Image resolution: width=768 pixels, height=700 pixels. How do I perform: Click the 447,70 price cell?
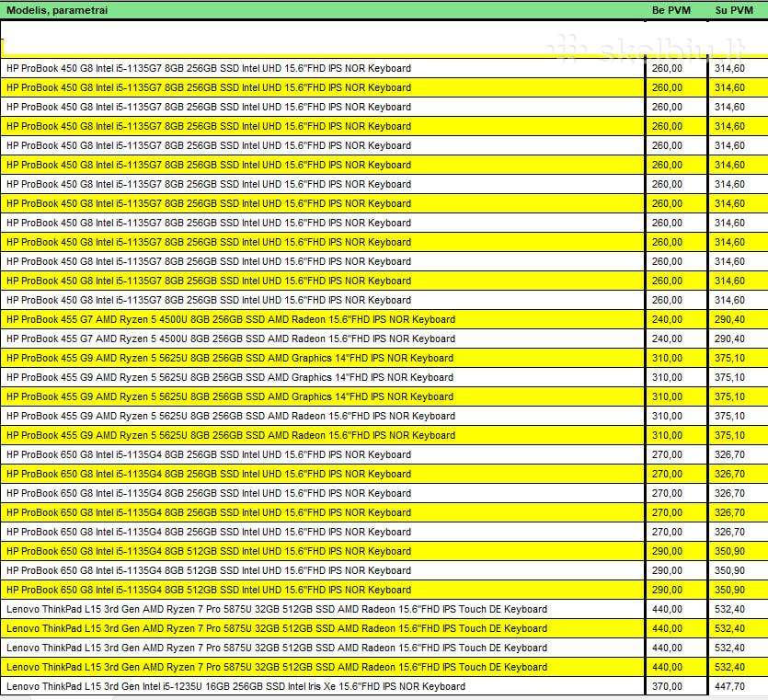[x=729, y=686]
